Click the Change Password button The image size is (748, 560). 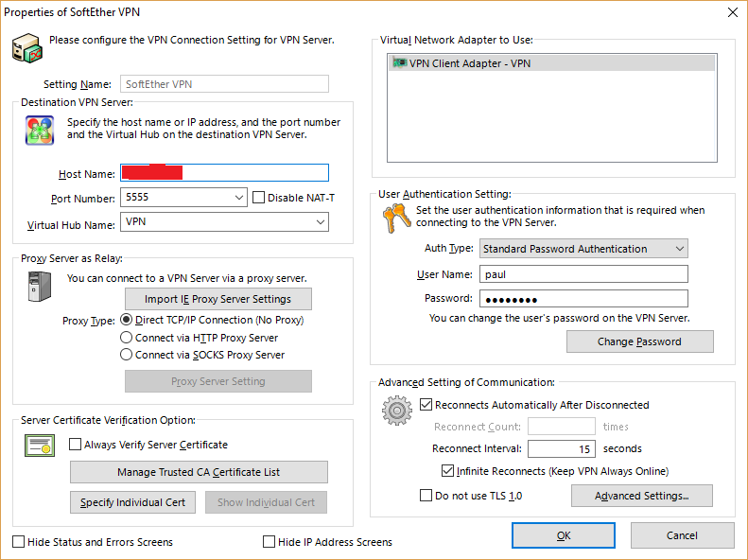coord(639,341)
